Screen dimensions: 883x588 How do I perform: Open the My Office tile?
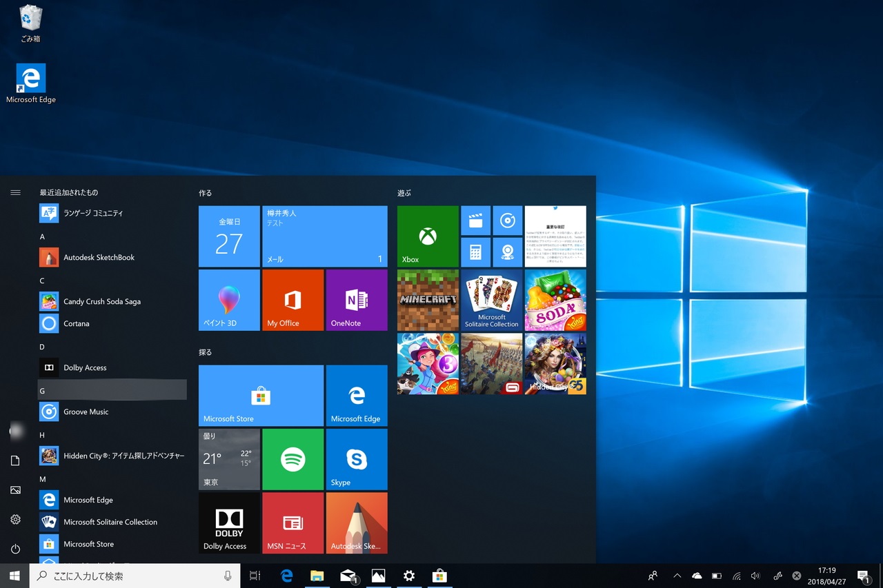(x=292, y=300)
